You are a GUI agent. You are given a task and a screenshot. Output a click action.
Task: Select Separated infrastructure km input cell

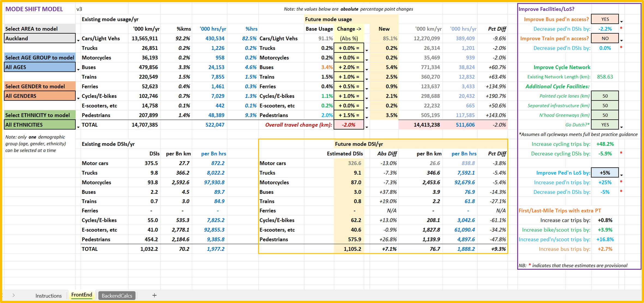coord(605,106)
